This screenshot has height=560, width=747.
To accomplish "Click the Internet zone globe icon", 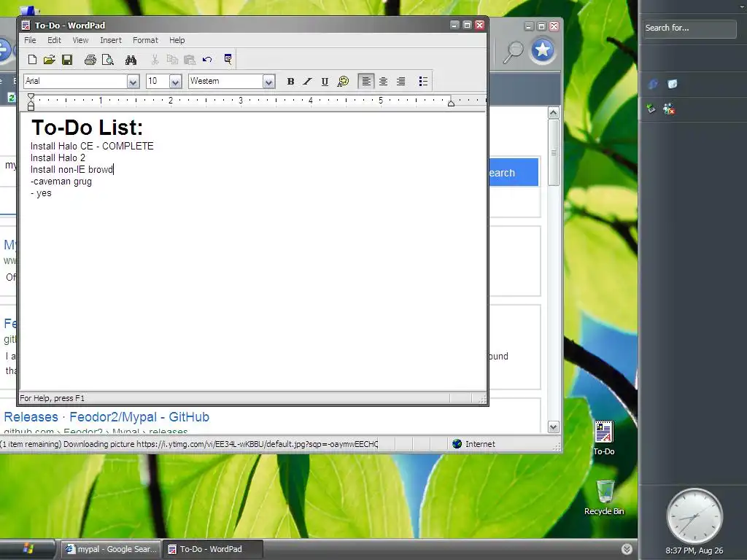I will (457, 444).
